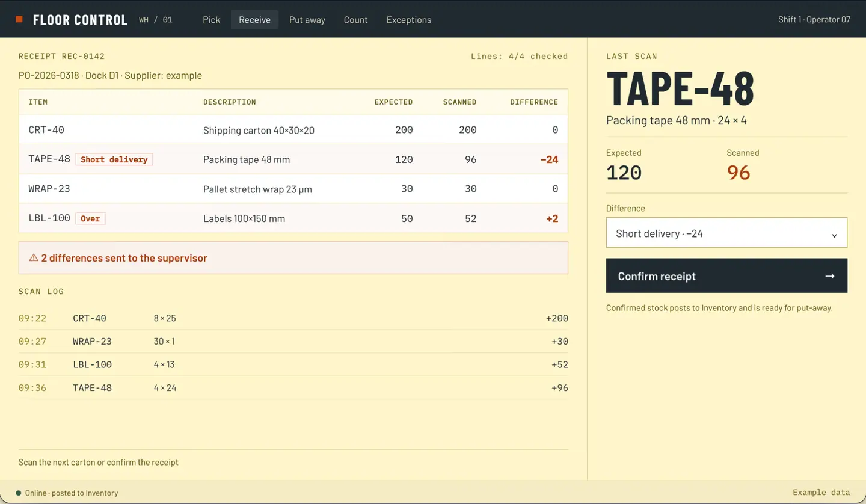Click the orange Floor Control logo square

(x=19, y=19)
